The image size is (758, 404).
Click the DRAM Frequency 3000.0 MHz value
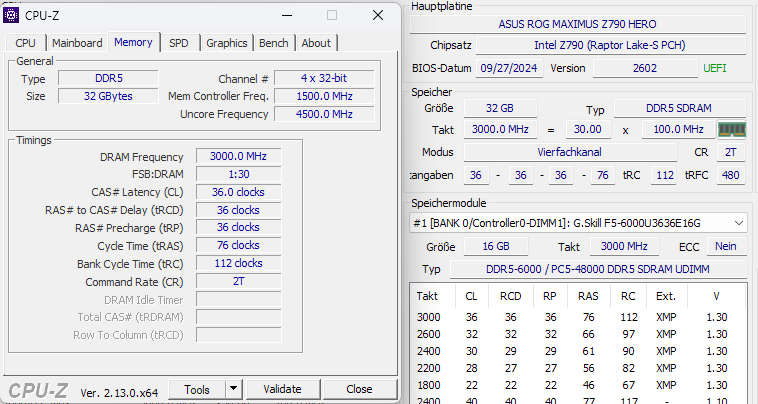click(238, 157)
